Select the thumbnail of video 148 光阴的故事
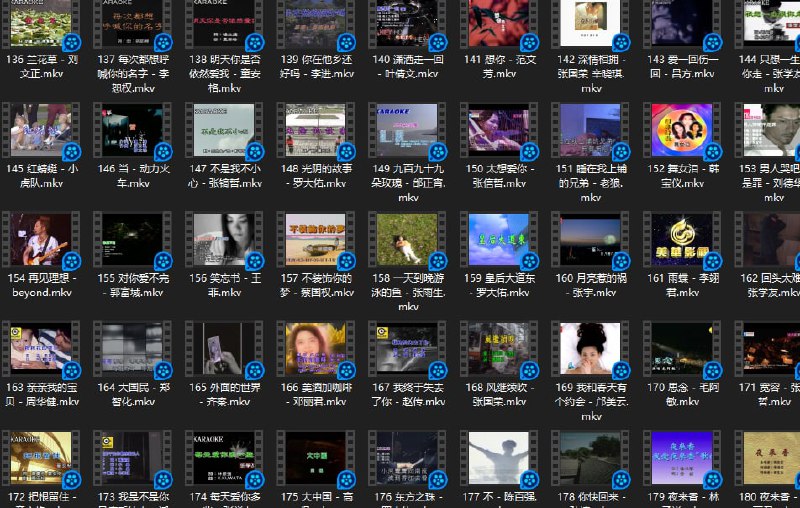The image size is (800, 508). (315, 130)
